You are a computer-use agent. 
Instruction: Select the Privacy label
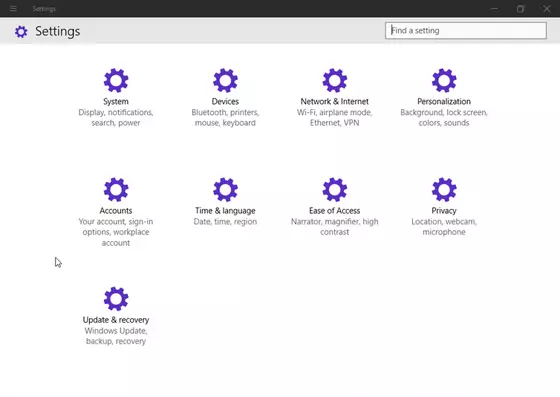[444, 211]
